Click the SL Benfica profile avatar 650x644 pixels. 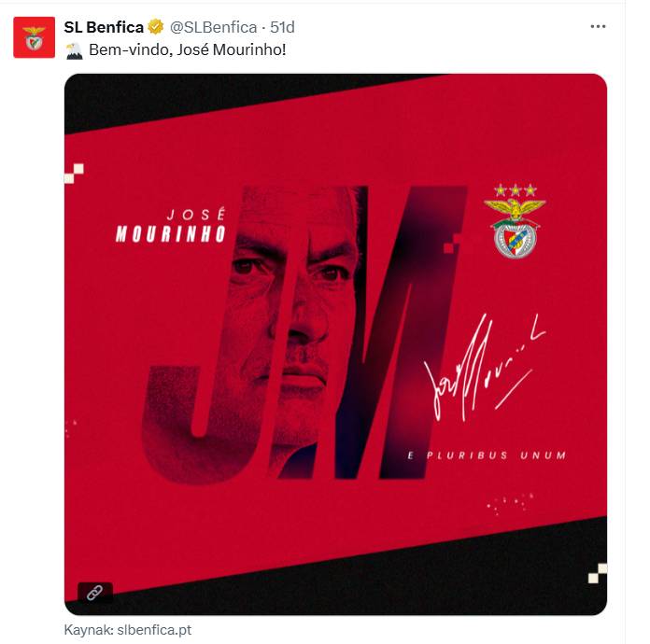click(34, 37)
